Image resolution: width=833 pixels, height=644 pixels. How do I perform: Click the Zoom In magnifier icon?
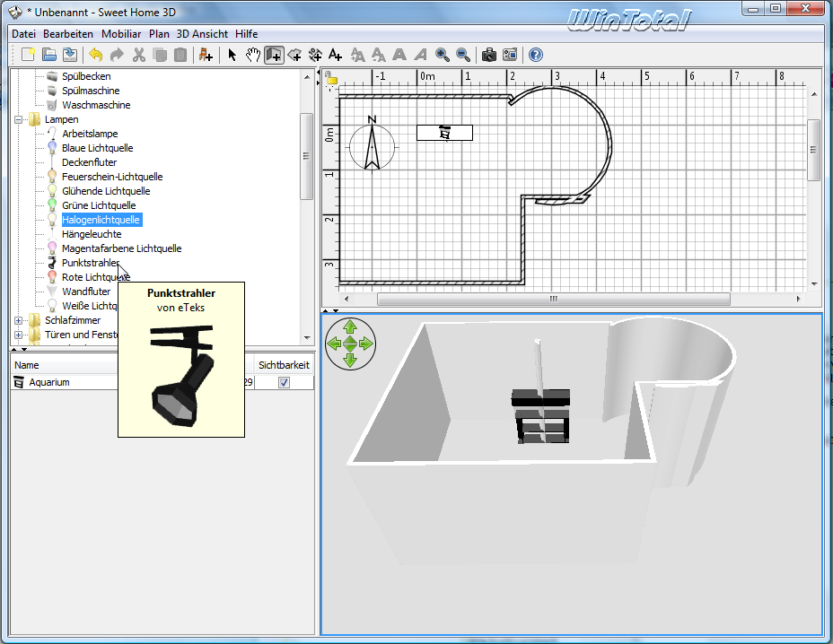[442, 55]
